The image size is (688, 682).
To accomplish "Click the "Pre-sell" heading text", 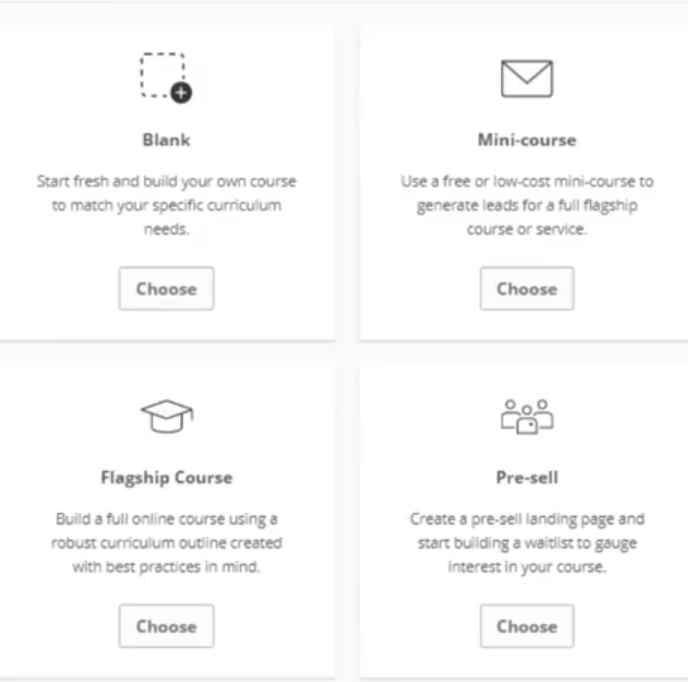I will [x=526, y=477].
